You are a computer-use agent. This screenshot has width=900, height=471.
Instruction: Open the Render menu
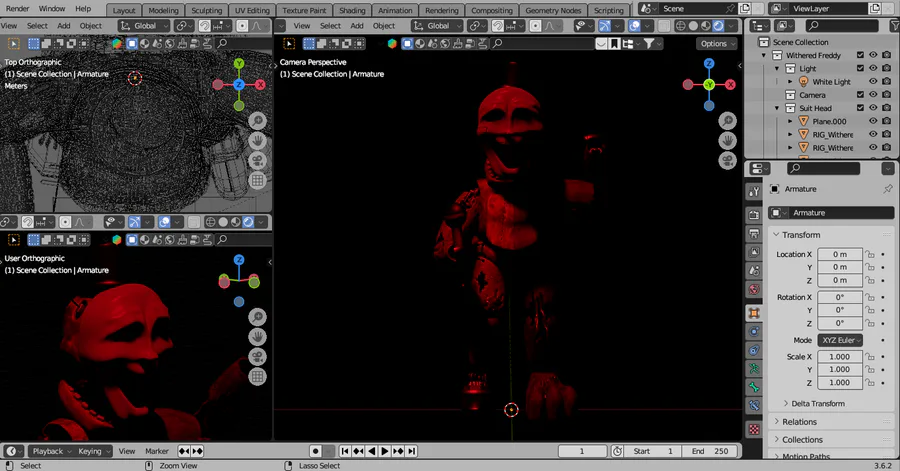pos(18,9)
